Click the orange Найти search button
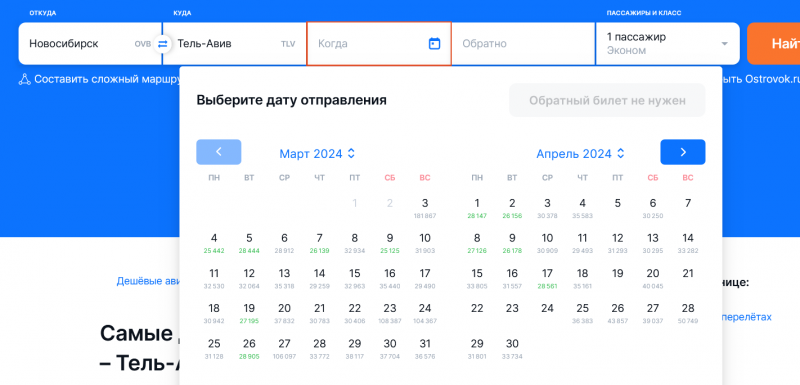The image size is (800, 385). coord(773,43)
